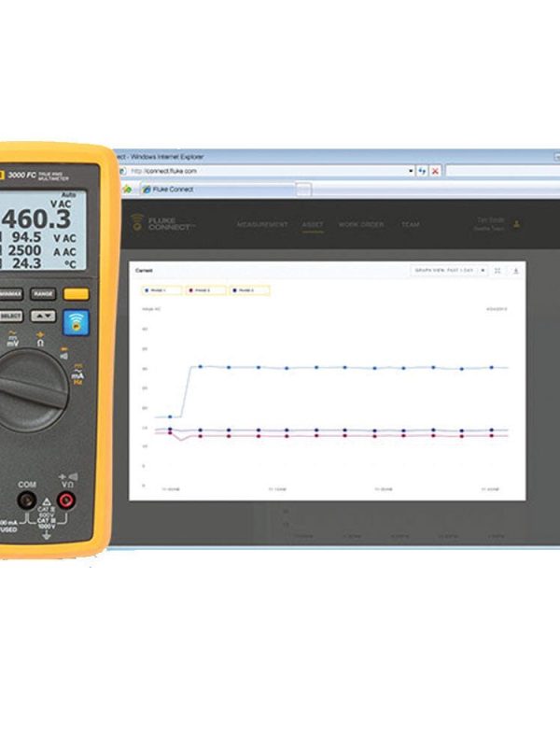Screen dimensions: 560x747
Task: Click the COM input jack
Action: [27, 500]
